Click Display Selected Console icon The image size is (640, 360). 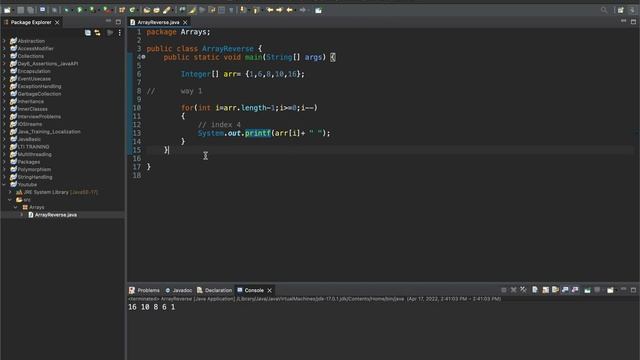[x=598, y=290]
